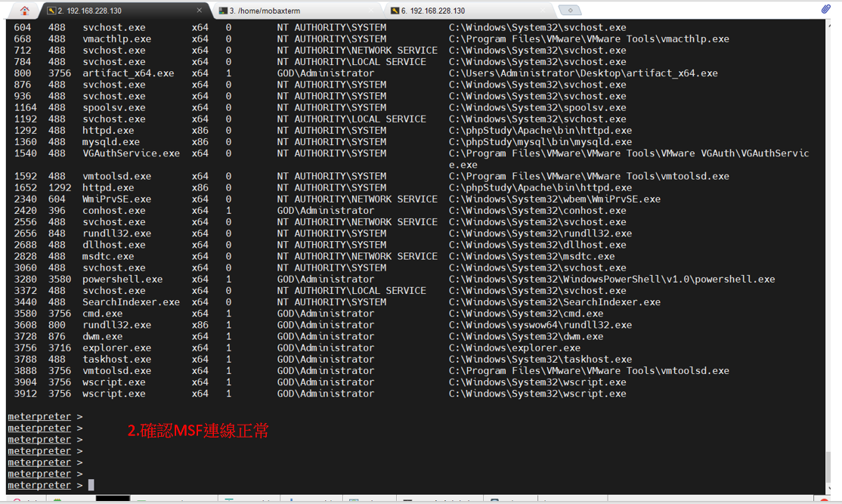842x504 pixels.
Task: Select PID 1652 of the child httpd.exe
Action: coord(25,187)
